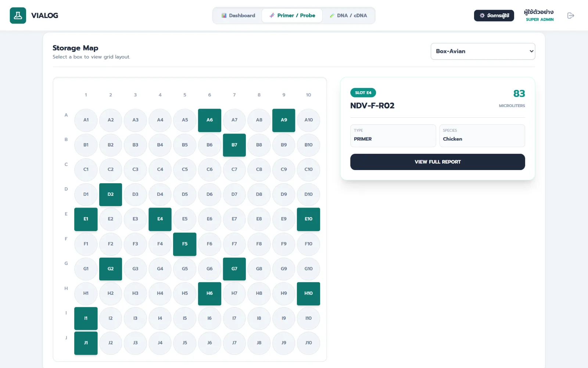
Task: Click empty slot A1
Action: point(86,120)
